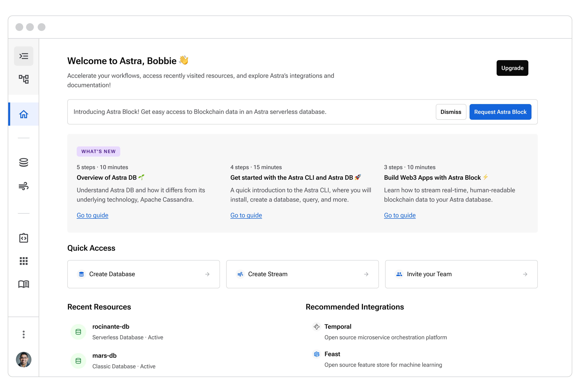The height and width of the screenshot is (392, 580).
Task: Open the organization hierarchy icon
Action: 23,79
